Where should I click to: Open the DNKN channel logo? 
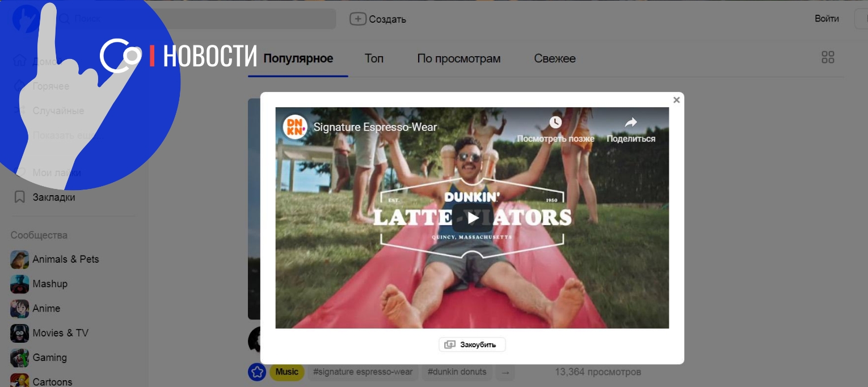click(x=295, y=127)
